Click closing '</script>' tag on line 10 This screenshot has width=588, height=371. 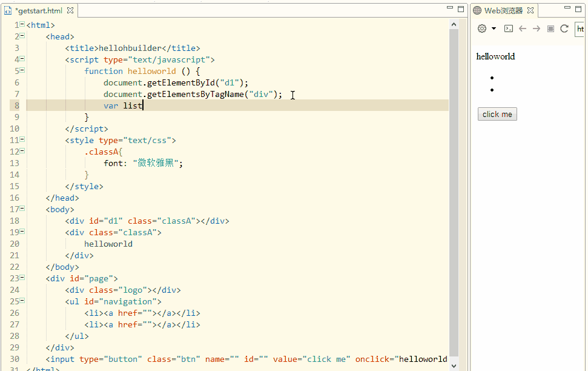87,129
